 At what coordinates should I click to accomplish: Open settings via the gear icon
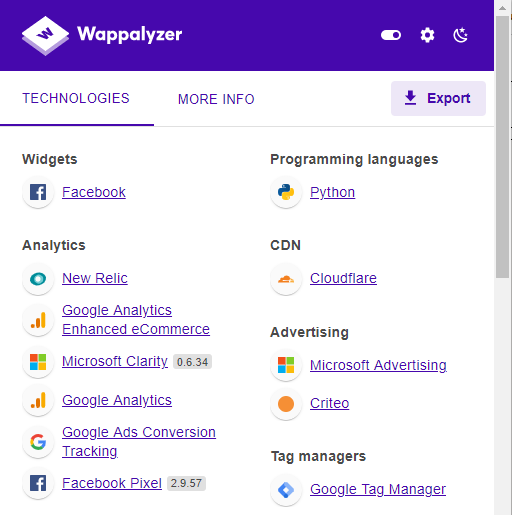point(427,35)
